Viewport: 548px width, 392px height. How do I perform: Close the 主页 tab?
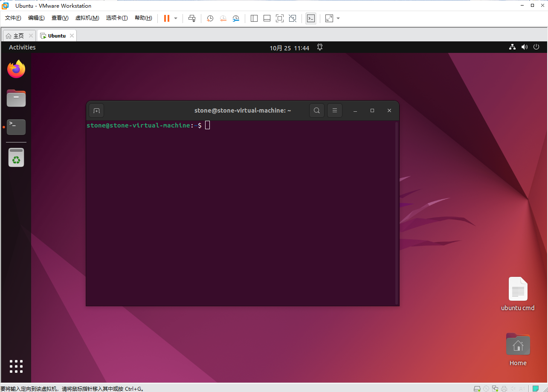click(x=31, y=36)
